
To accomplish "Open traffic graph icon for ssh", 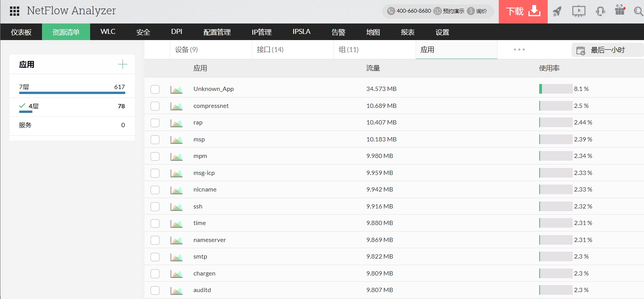I will click(176, 207).
